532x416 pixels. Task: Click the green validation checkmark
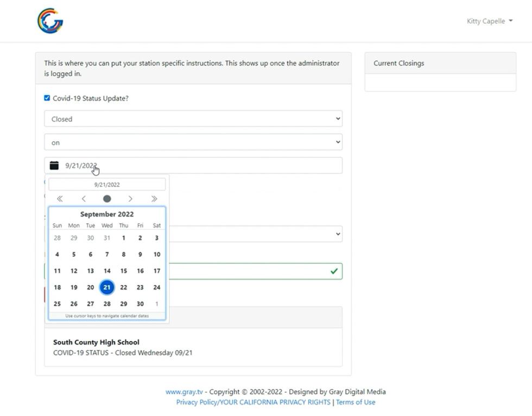pyautogui.click(x=334, y=271)
